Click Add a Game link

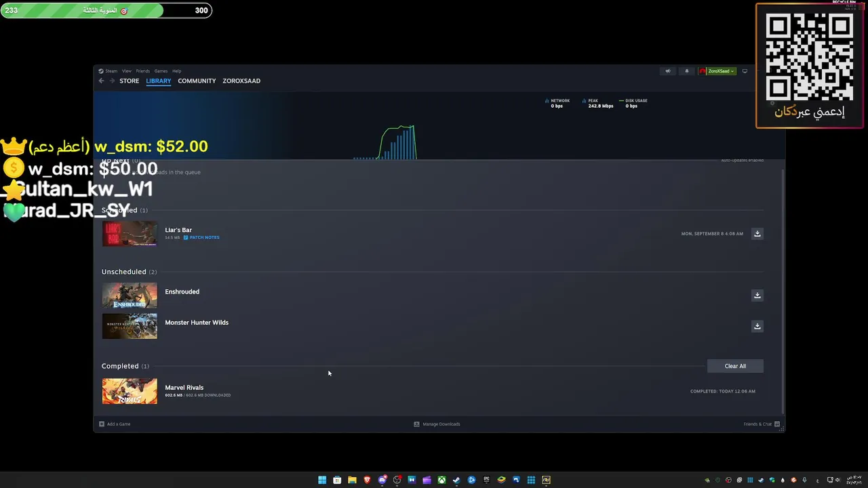pyautogui.click(x=119, y=424)
